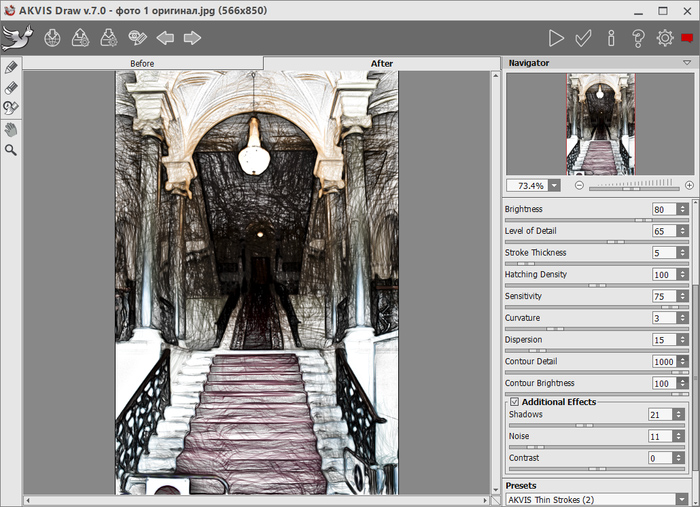Adjust Noise spinner arrows
The width and height of the screenshot is (700, 507).
678,436
